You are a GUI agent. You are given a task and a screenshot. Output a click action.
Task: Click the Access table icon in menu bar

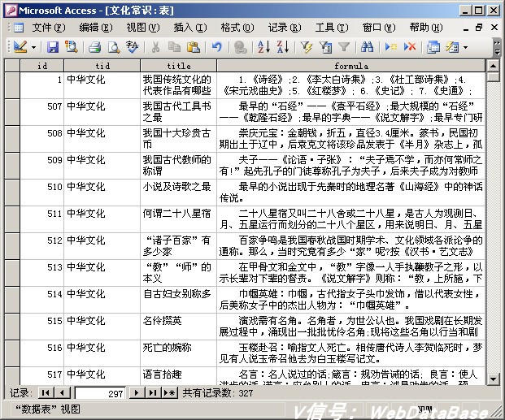[19, 28]
